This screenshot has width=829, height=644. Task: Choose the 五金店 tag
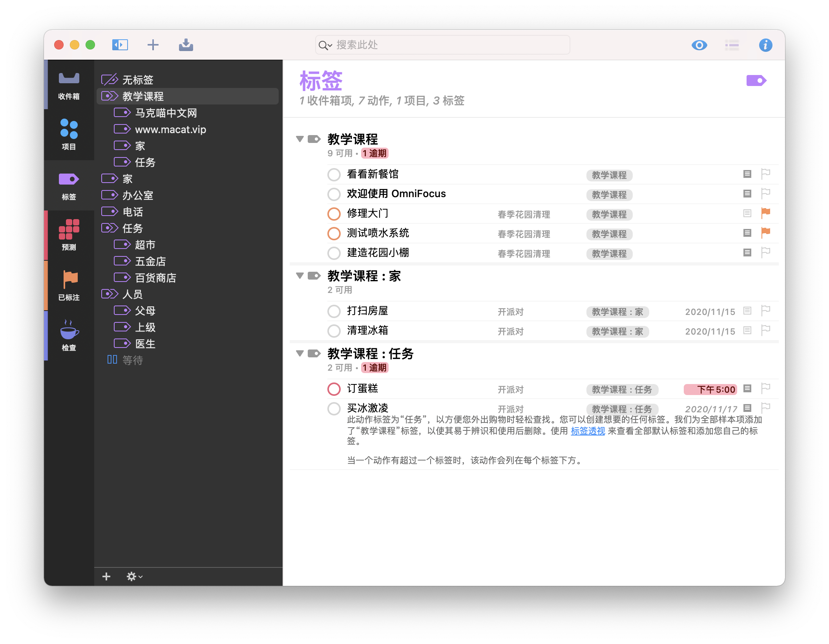(188, 261)
